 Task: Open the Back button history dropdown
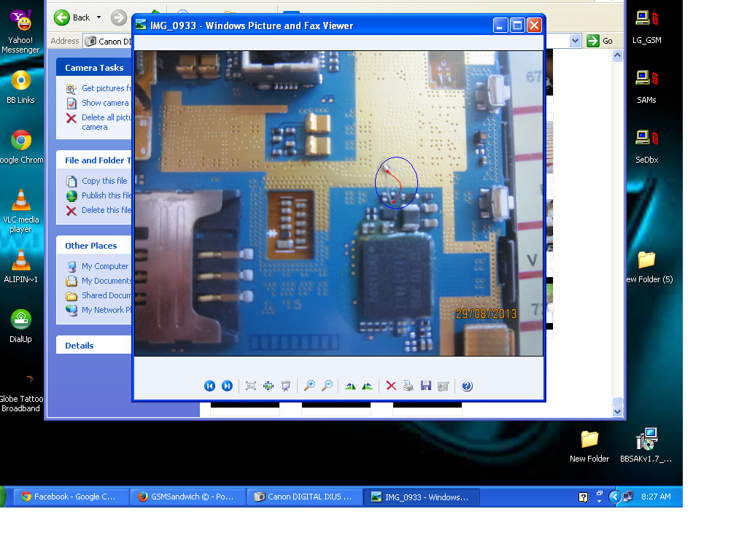(98, 17)
